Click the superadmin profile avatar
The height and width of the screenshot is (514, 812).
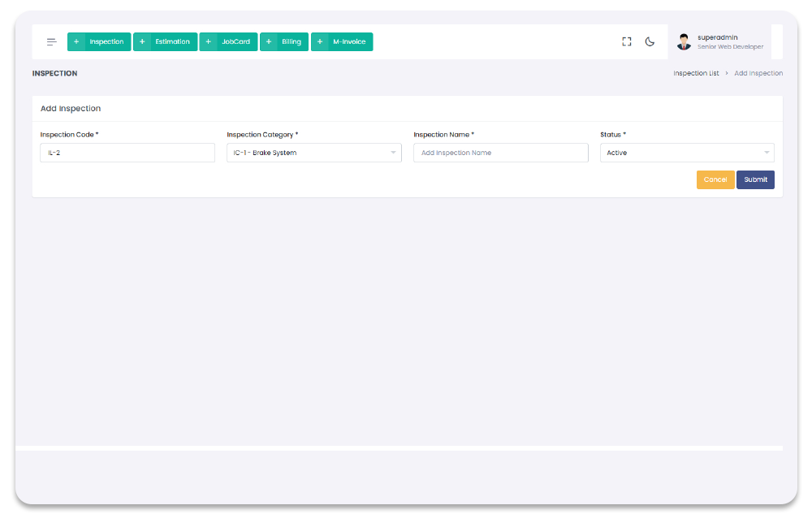pos(684,42)
